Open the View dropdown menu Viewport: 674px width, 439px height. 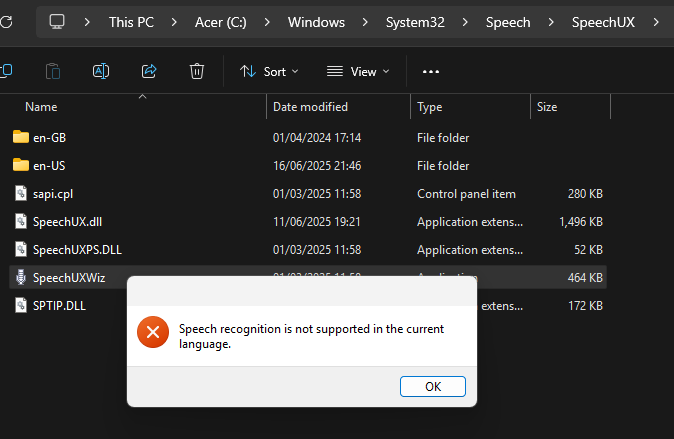pos(358,71)
